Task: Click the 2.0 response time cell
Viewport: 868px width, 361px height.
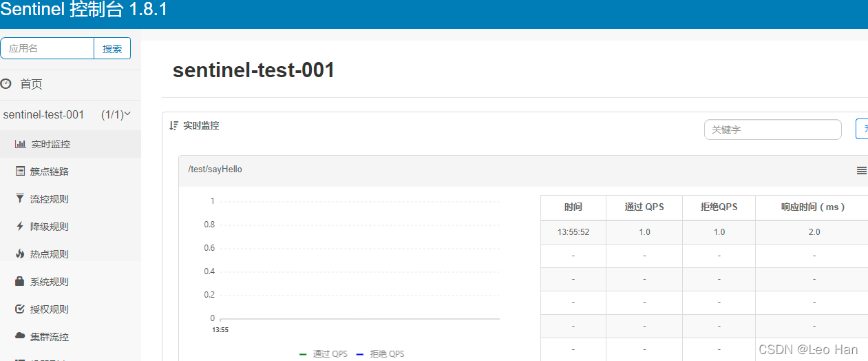Action: (x=812, y=232)
